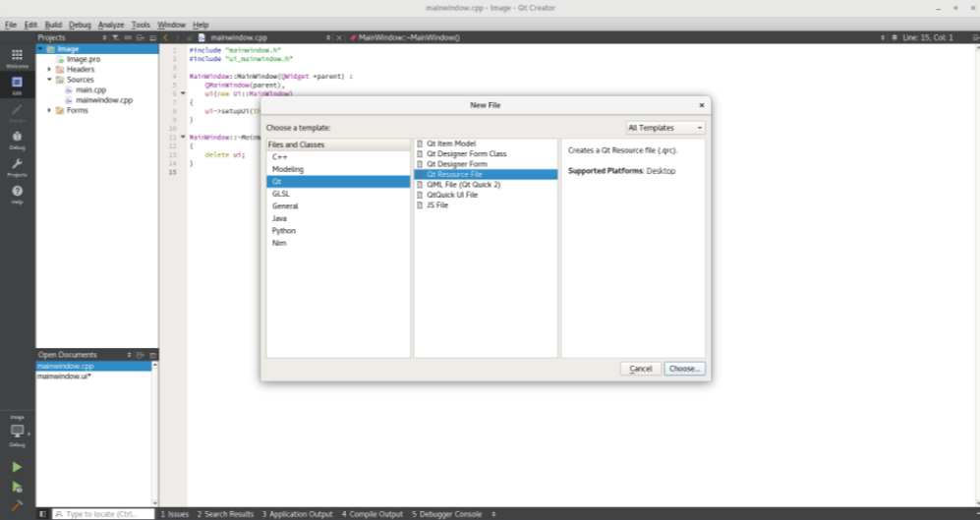Open Projects mode wrench icon
This screenshot has height=520, width=980.
coord(17,167)
